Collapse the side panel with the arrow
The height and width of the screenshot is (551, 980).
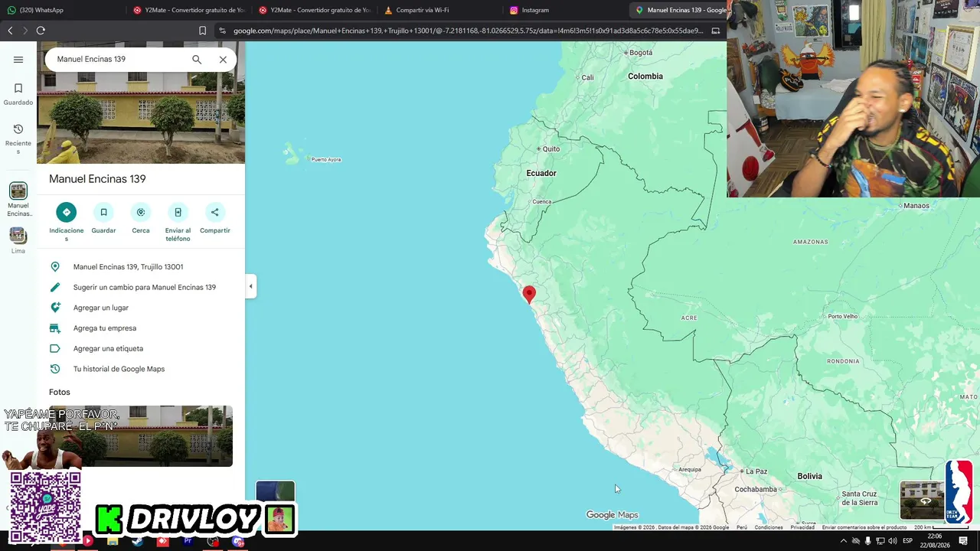(250, 286)
